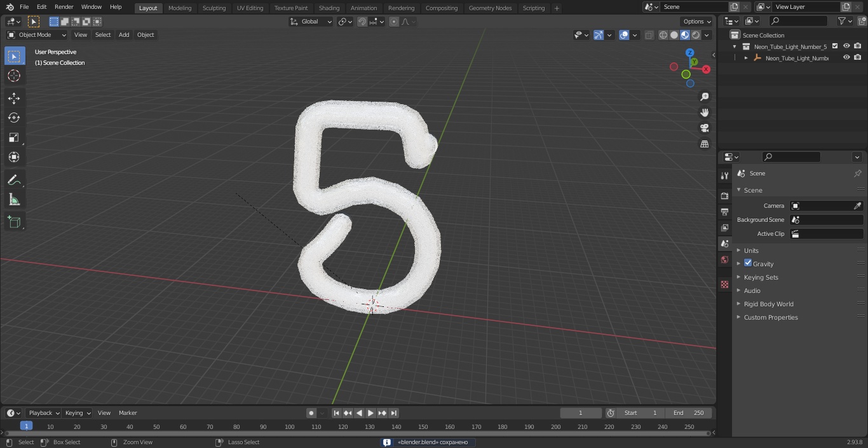Jump to the timeline's last frame

pos(394,413)
